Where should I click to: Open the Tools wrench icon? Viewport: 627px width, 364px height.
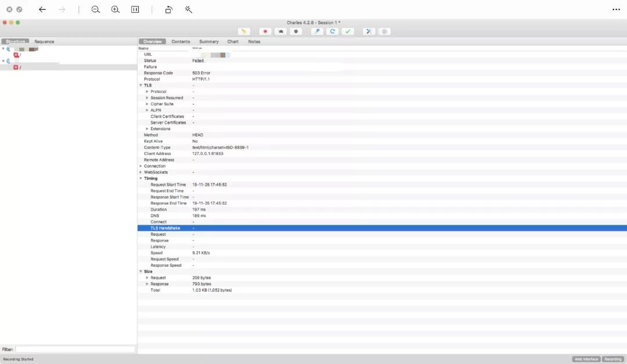(369, 31)
